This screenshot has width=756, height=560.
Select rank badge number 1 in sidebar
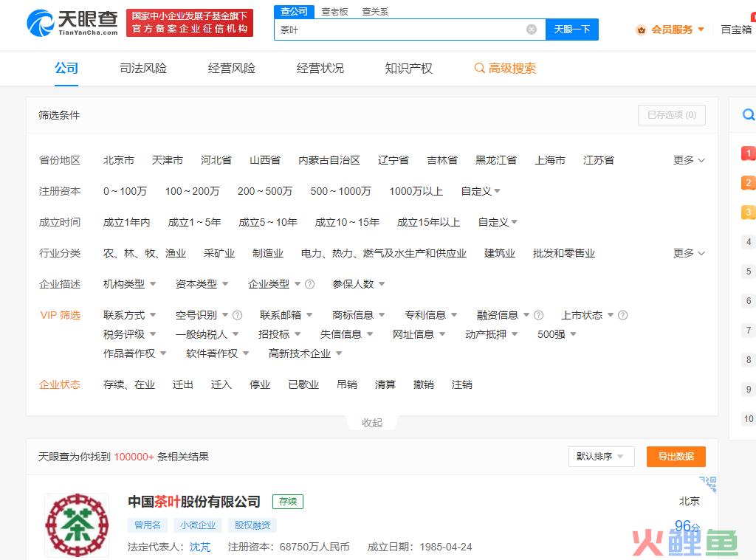click(749, 153)
